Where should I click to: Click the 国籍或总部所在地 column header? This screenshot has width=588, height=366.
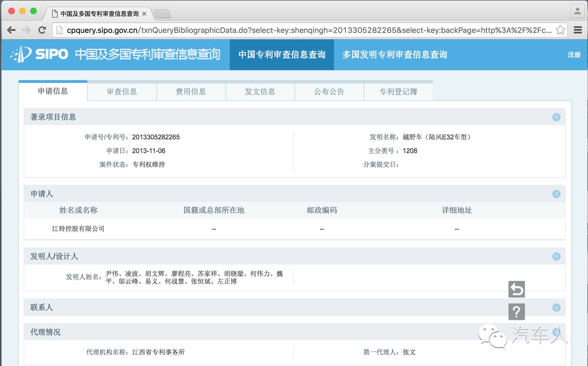[x=214, y=210]
